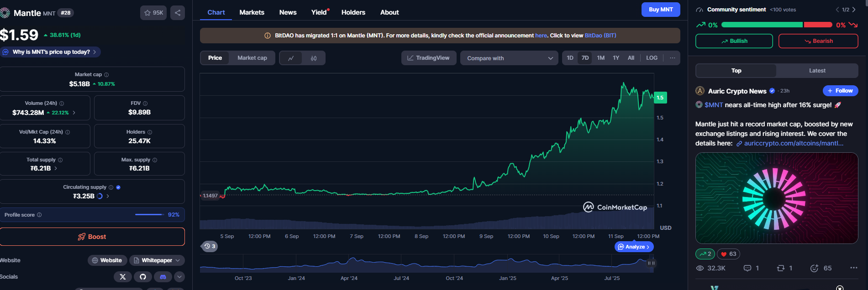
Task: Open Mantle's GitHub social link
Action: pos(143,277)
